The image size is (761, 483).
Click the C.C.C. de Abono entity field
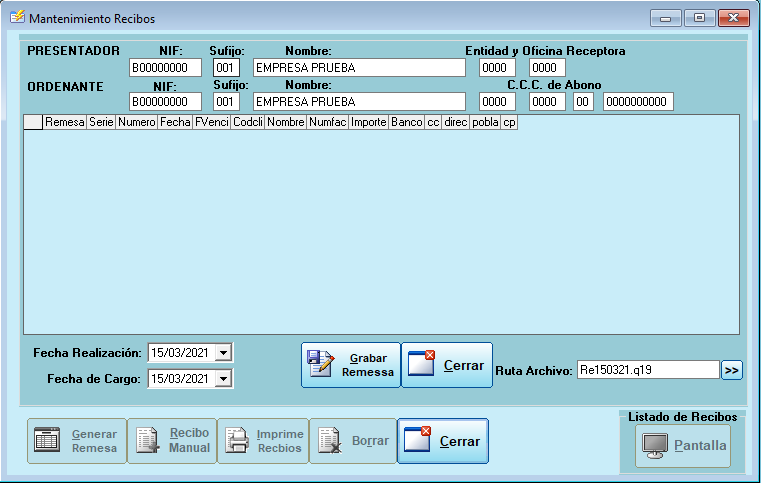pyautogui.click(x=497, y=101)
